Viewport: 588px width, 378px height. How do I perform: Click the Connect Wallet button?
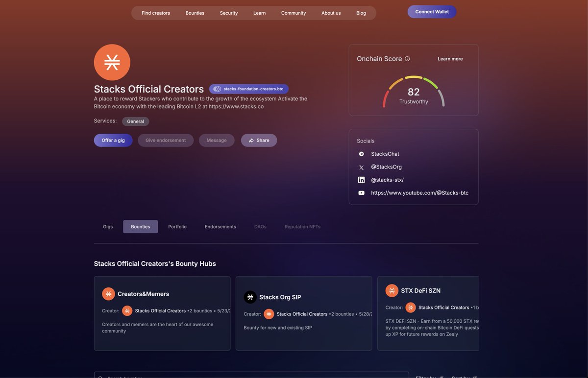click(x=432, y=12)
